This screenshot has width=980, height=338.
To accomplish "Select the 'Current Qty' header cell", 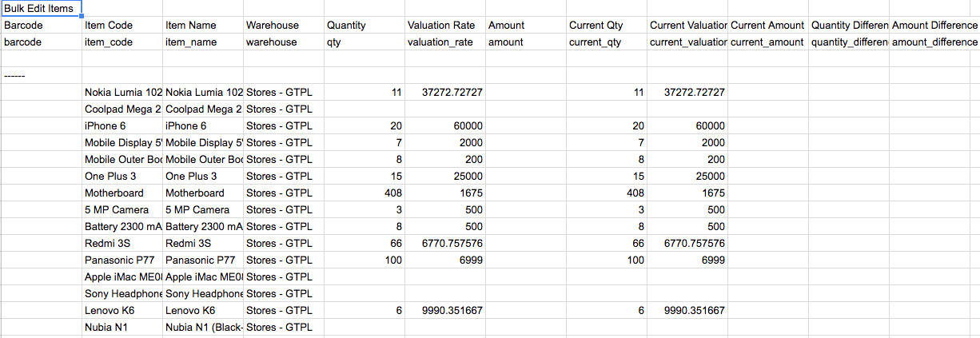I will 606,26.
